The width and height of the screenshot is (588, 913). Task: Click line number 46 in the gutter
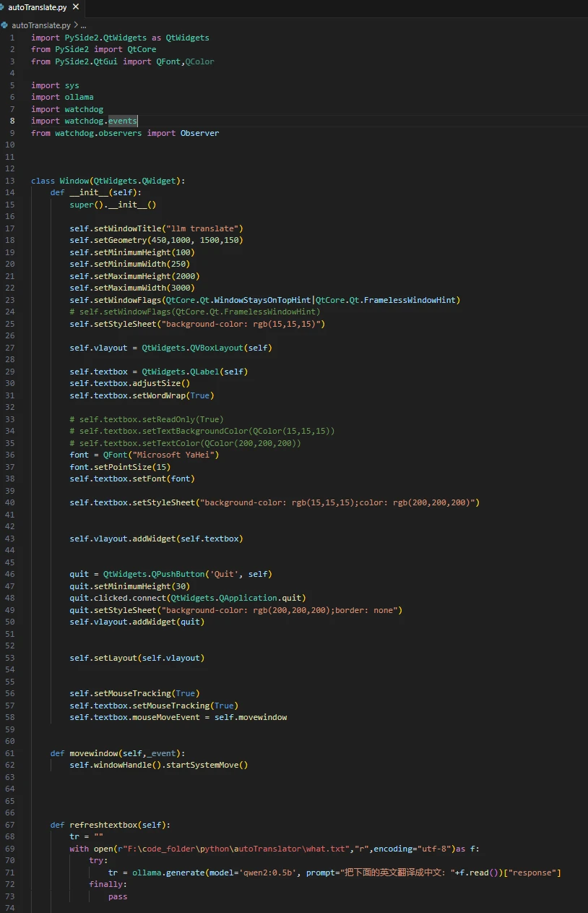[11, 574]
